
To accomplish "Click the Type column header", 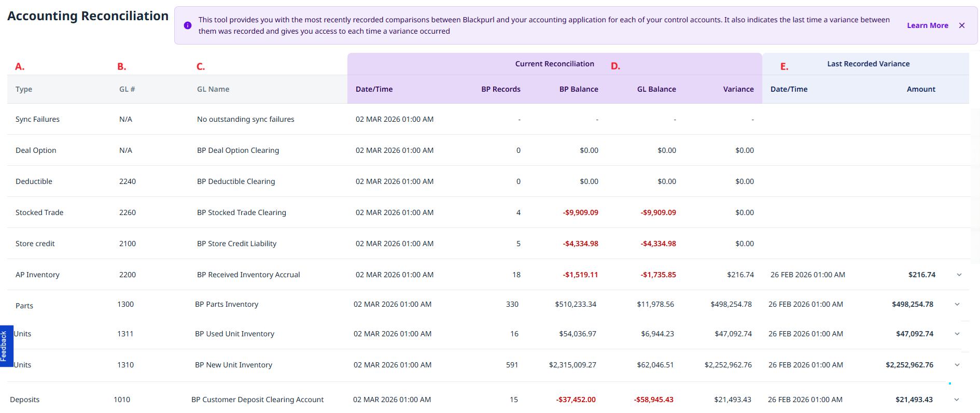I will click(x=24, y=89).
